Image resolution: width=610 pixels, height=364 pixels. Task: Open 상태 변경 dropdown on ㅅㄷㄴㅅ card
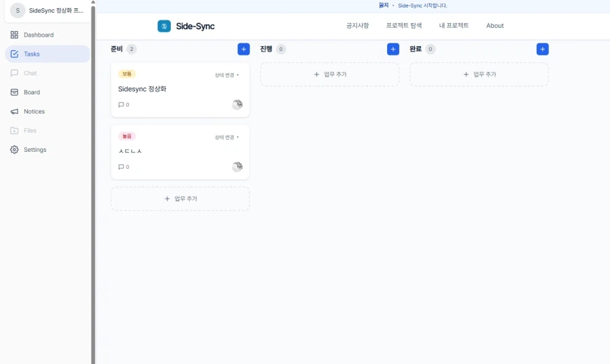pos(227,138)
